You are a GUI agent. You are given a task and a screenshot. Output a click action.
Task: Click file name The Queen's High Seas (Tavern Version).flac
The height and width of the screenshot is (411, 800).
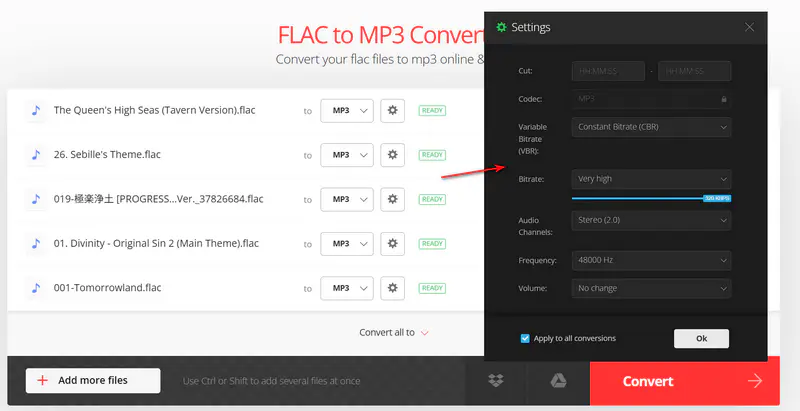[x=155, y=110]
